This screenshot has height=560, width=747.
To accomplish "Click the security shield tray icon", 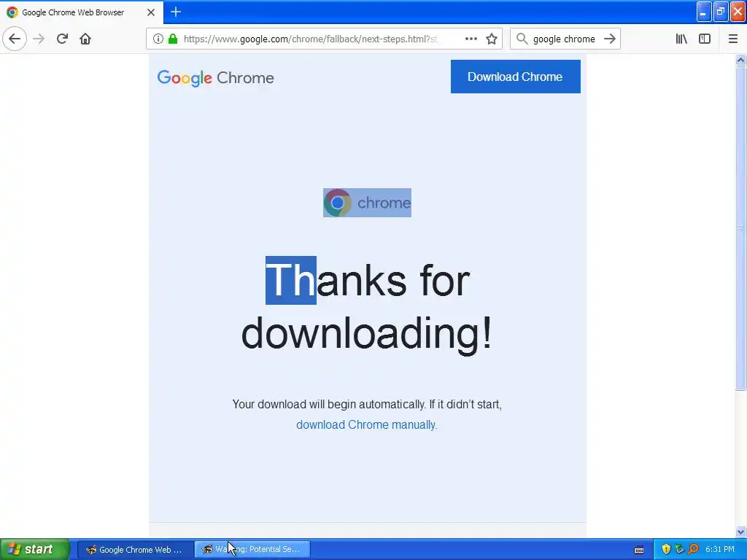I will tap(666, 550).
